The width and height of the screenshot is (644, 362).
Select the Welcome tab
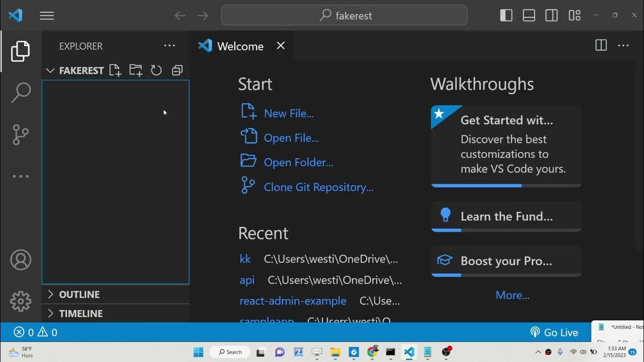click(240, 46)
